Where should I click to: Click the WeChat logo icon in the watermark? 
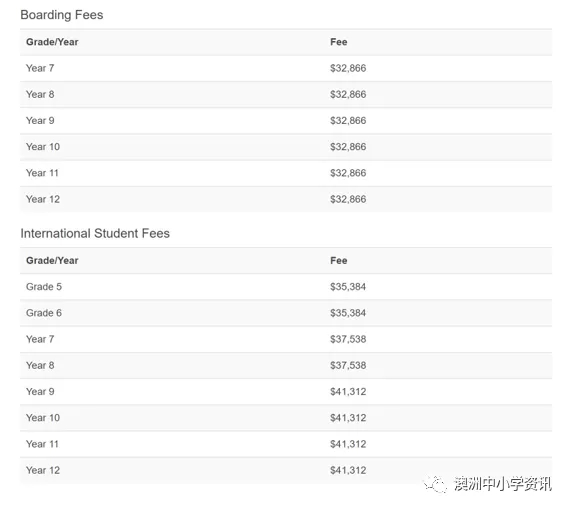click(435, 484)
